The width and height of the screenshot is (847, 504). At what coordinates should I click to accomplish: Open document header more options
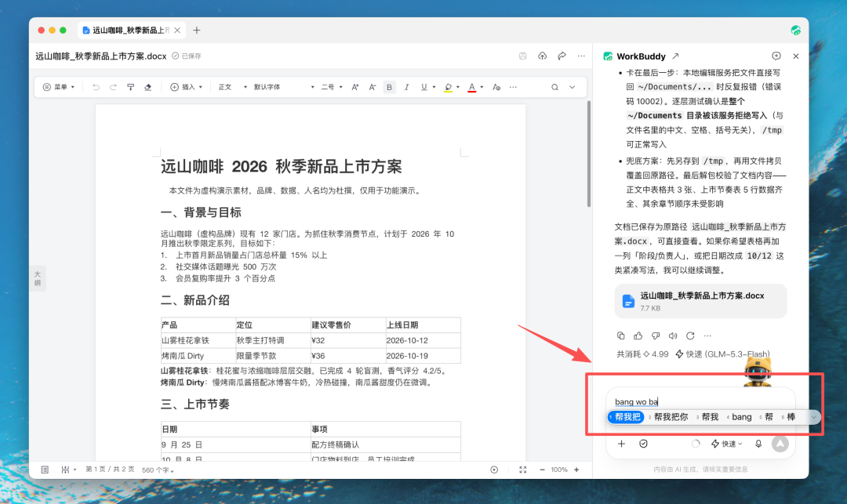(581, 56)
